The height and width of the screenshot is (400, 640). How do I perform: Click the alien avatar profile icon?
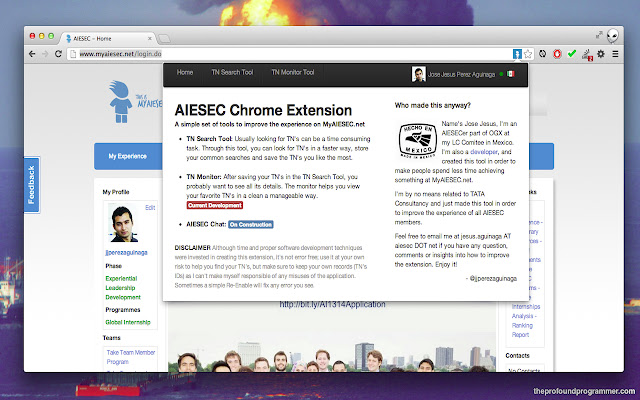[612, 36]
